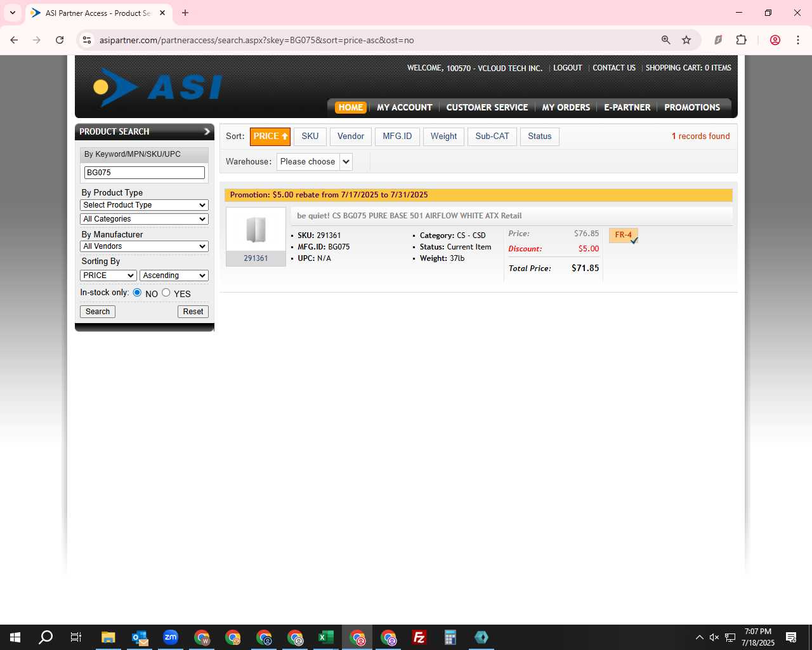Open Calculator from the taskbar

click(450, 637)
